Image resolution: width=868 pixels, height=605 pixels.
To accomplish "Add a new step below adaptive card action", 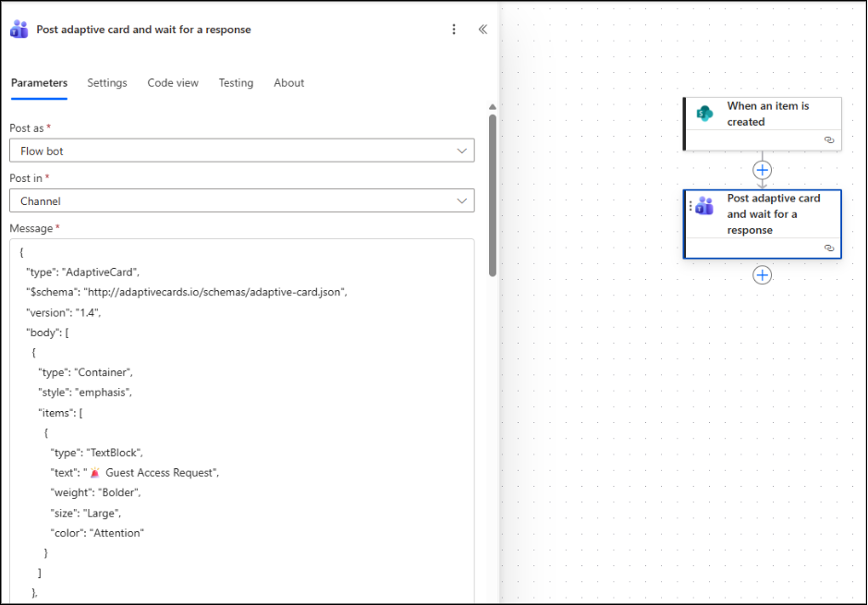I will 762,275.
